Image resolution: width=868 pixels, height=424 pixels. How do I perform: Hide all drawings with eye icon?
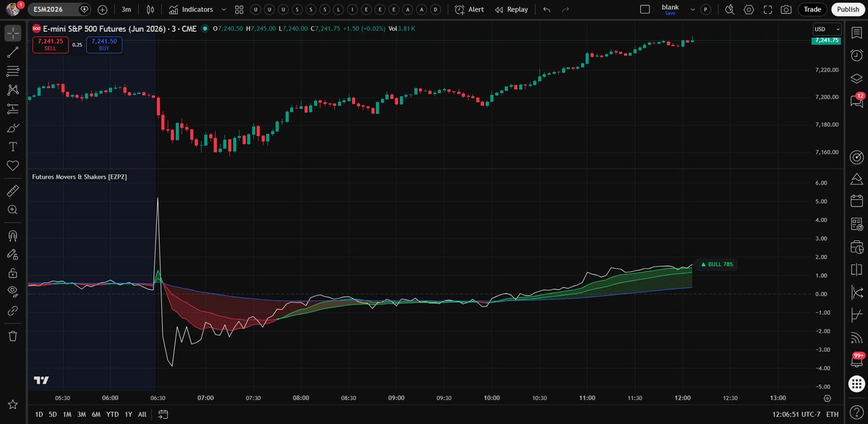12,292
